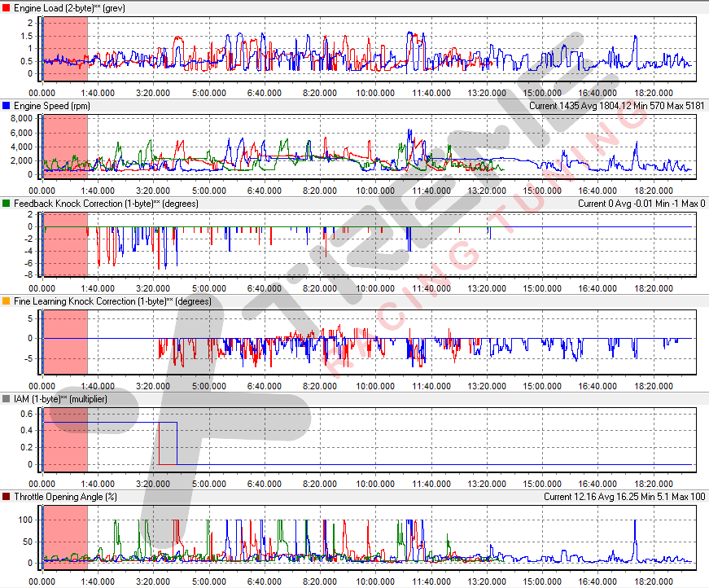Click the Feedback Knock Correction statistics readout
Viewport: 709px width, 588px height.
[x=641, y=204]
